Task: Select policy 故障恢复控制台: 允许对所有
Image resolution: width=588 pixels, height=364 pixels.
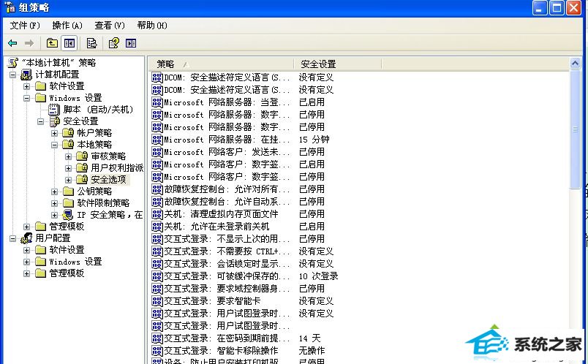Action: (x=227, y=189)
